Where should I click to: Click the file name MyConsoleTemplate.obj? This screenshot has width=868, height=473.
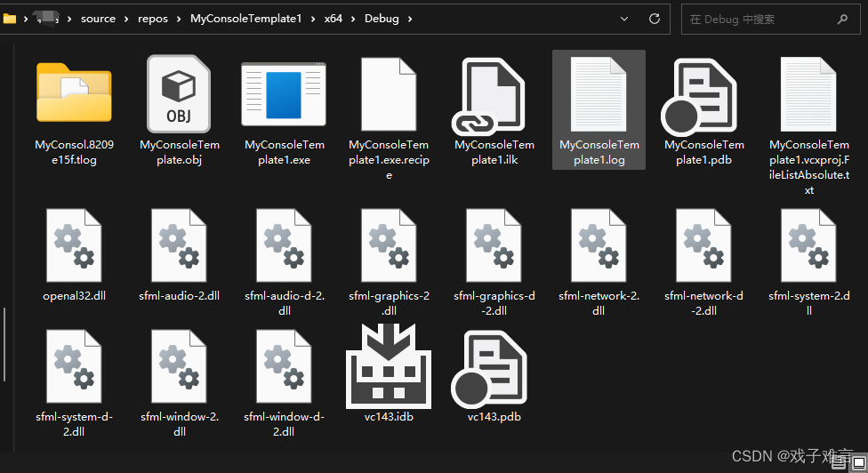pyautogui.click(x=180, y=152)
